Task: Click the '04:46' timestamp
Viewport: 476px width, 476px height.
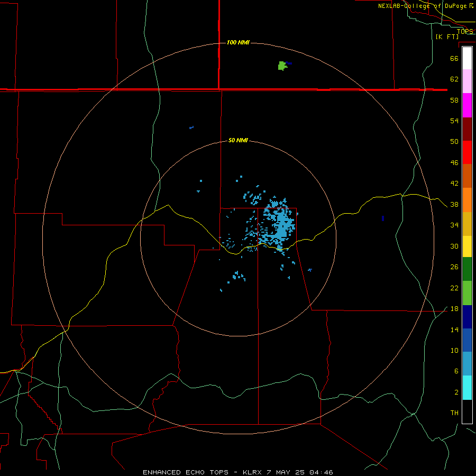Action: click(321, 472)
